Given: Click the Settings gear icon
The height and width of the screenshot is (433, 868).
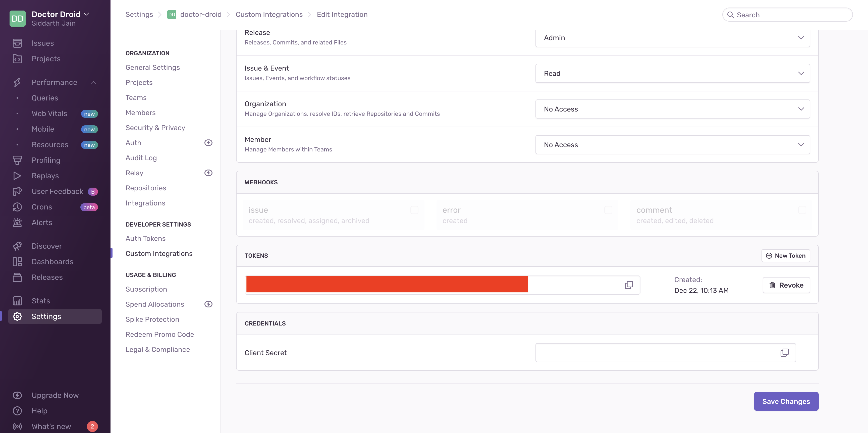Looking at the screenshot, I should coord(17,316).
